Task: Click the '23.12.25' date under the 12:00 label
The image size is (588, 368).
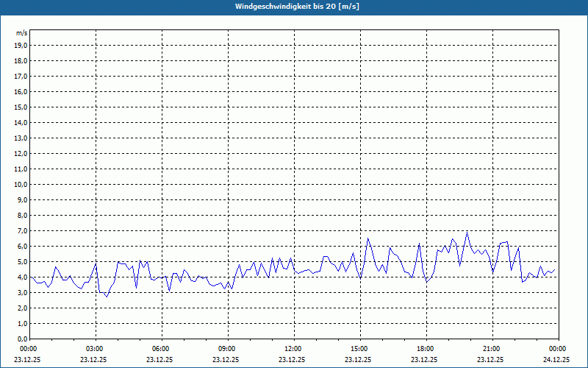Action: 292,359
